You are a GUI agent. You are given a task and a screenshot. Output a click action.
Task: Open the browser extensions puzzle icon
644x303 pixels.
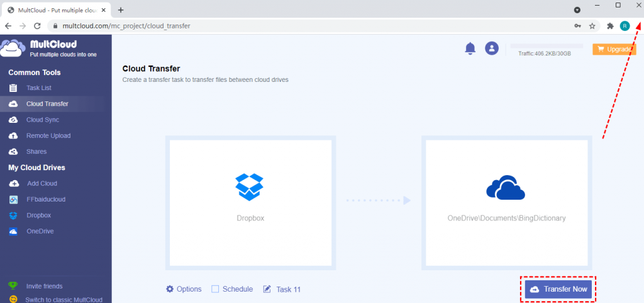point(610,26)
